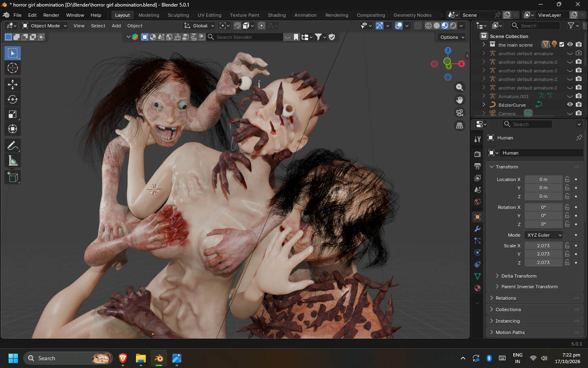Open the Render properties tab

477,154
